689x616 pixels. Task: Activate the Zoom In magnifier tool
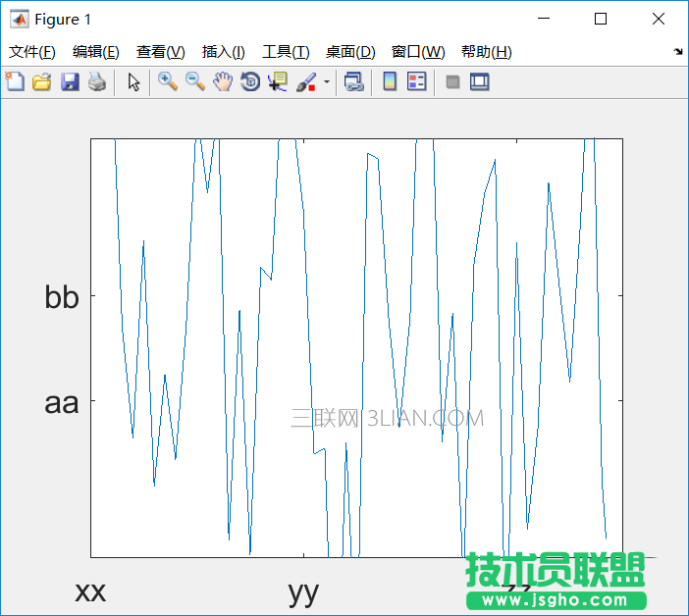pyautogui.click(x=168, y=81)
